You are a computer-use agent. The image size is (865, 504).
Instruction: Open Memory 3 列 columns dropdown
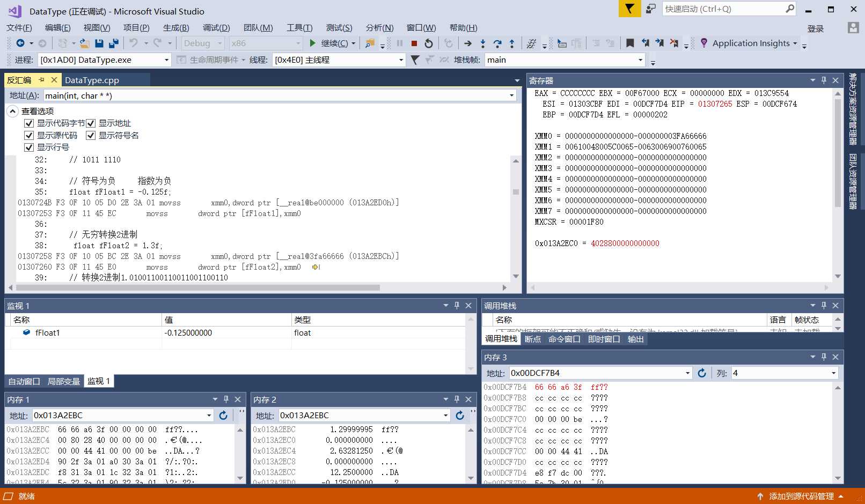coord(833,373)
